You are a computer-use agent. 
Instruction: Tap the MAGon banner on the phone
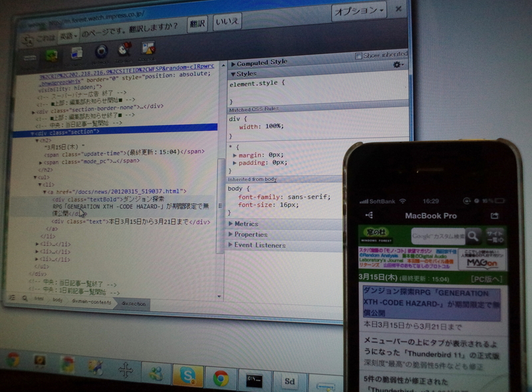point(481,259)
